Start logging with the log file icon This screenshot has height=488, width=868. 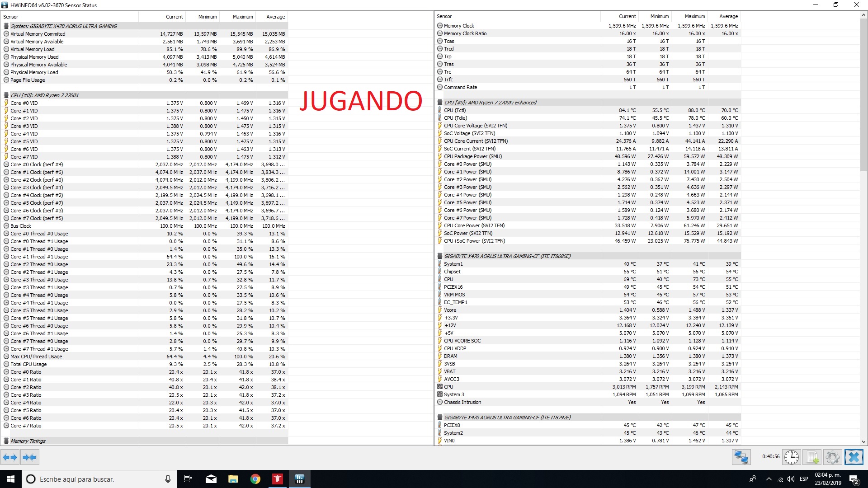pyautogui.click(x=812, y=457)
